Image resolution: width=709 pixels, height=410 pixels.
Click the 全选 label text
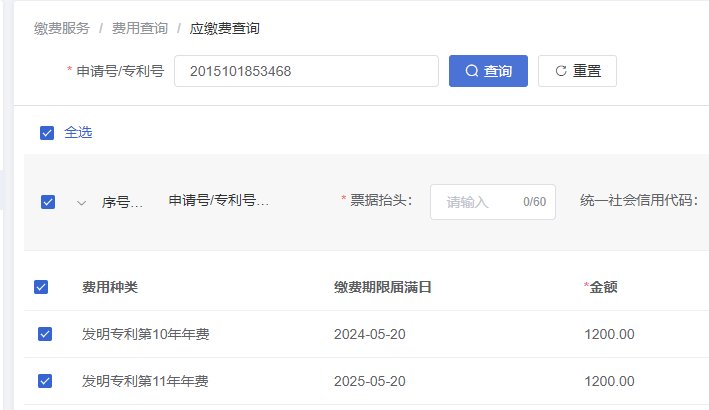(x=78, y=132)
